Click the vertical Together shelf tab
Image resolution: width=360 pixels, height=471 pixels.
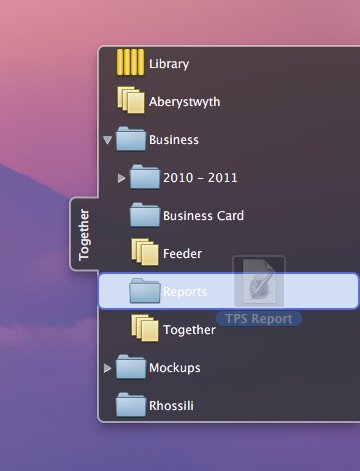[84, 234]
